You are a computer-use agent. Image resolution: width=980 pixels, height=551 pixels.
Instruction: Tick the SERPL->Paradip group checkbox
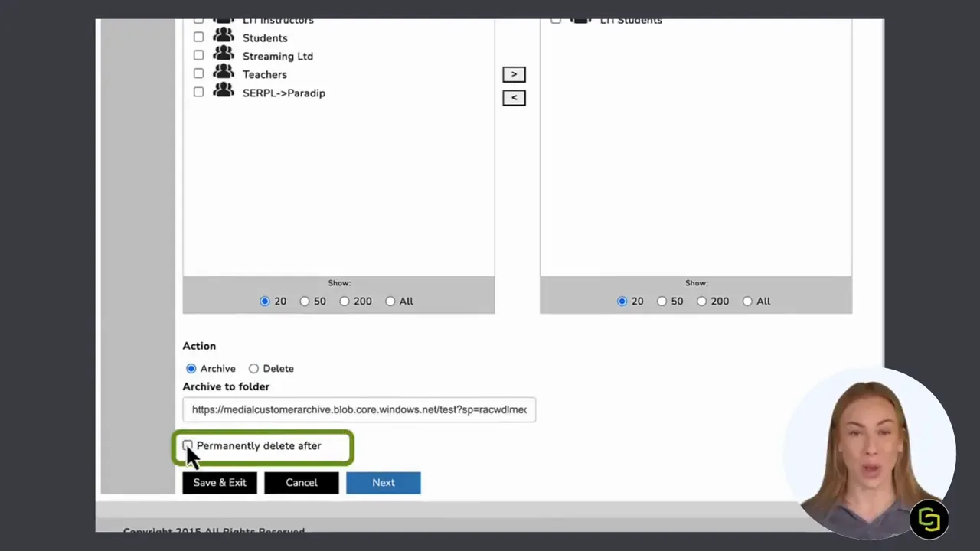coord(198,92)
